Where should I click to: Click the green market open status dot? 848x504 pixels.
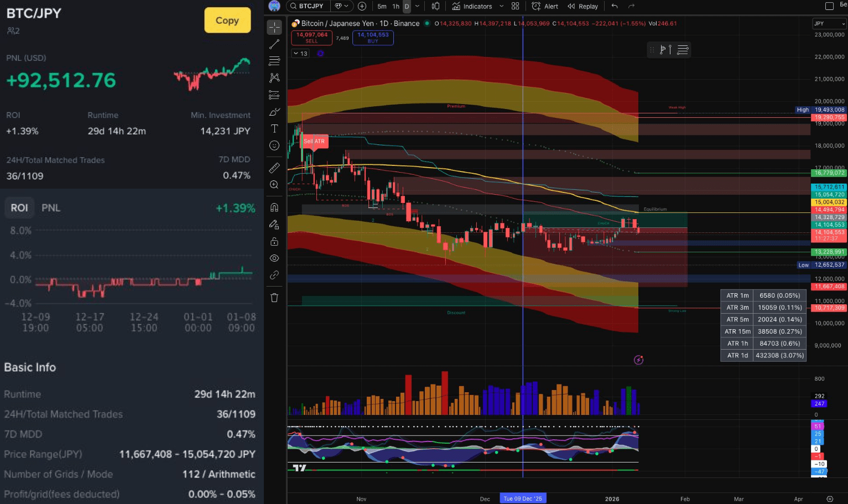(x=426, y=23)
